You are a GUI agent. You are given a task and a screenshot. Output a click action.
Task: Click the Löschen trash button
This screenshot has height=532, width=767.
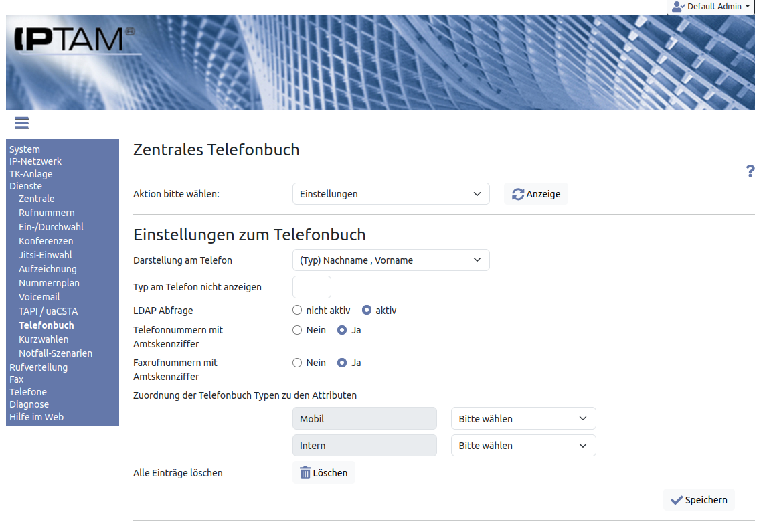tap(324, 473)
